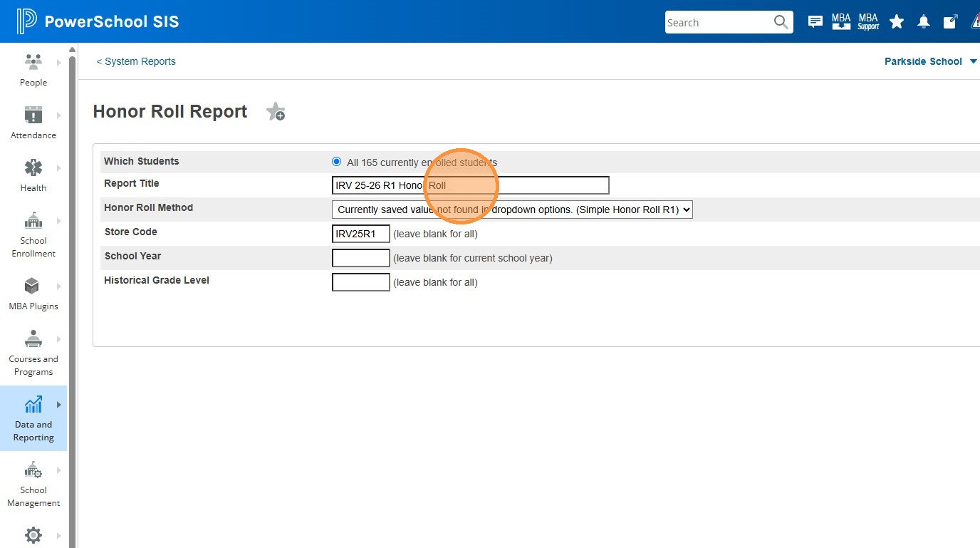Viewport: 980px width, 548px height.
Task: Open the settings gear sidebar item
Action: point(33,534)
